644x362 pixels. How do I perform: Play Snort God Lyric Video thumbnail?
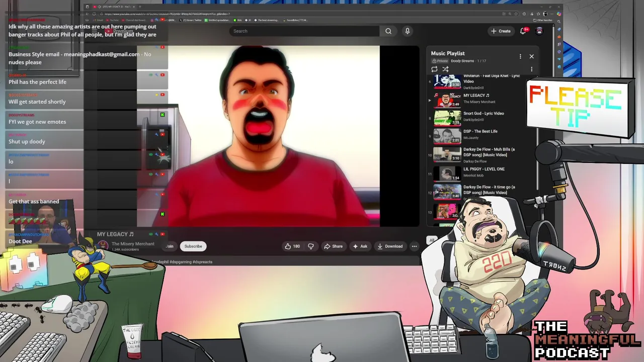447,117
